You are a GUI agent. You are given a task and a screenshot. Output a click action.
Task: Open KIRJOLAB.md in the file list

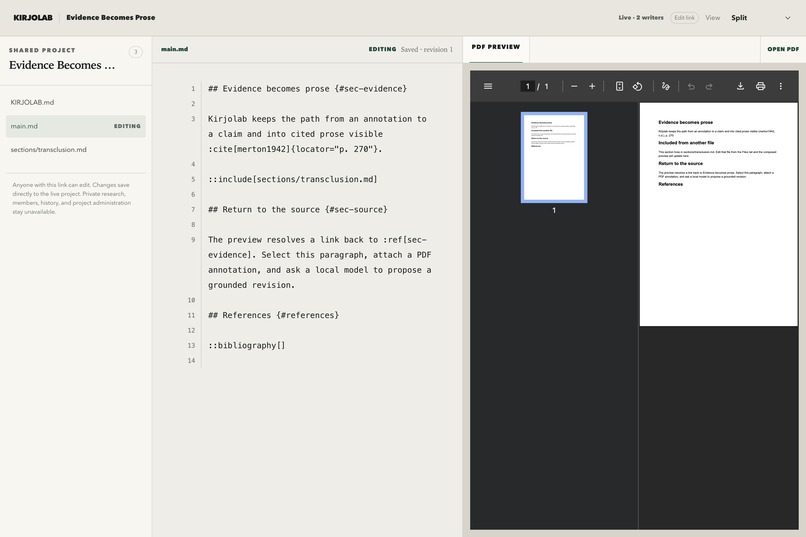coord(76,102)
